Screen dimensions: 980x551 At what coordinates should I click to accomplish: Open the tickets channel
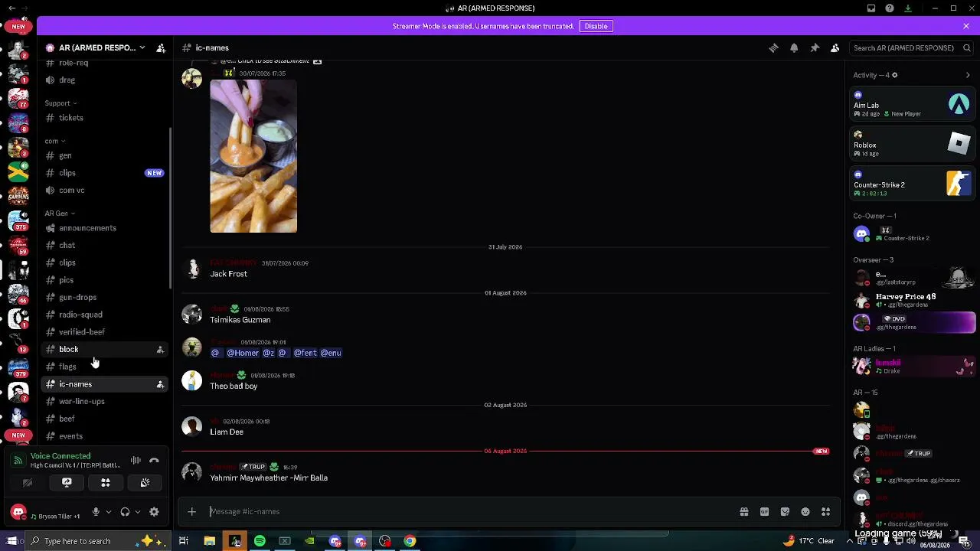[x=104, y=118]
